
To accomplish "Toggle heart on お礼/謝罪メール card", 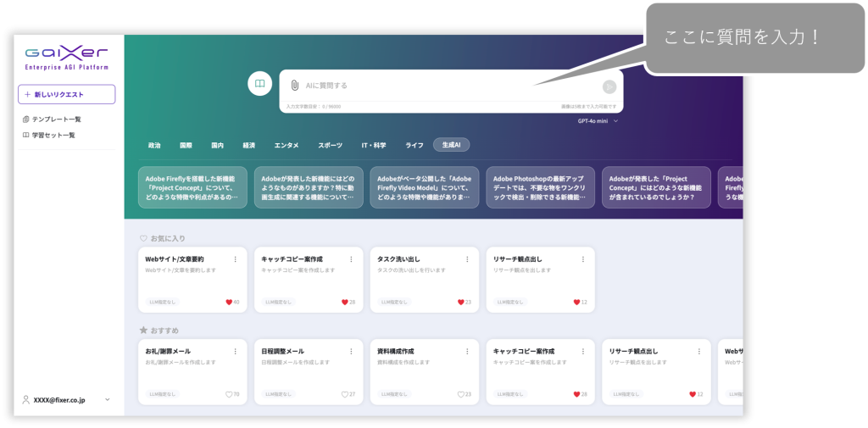I will click(229, 394).
